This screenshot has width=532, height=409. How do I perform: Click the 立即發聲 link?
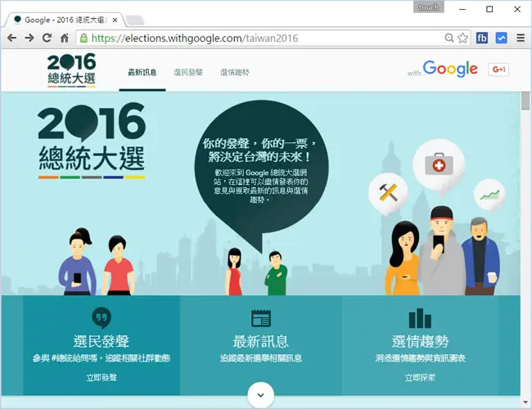(x=101, y=377)
